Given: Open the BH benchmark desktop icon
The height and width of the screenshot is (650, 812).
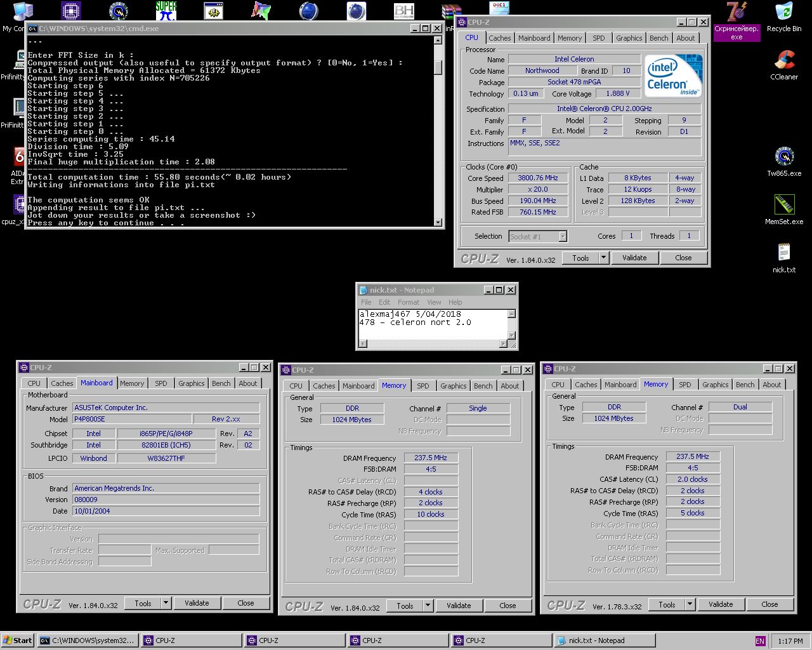Looking at the screenshot, I should [x=403, y=11].
